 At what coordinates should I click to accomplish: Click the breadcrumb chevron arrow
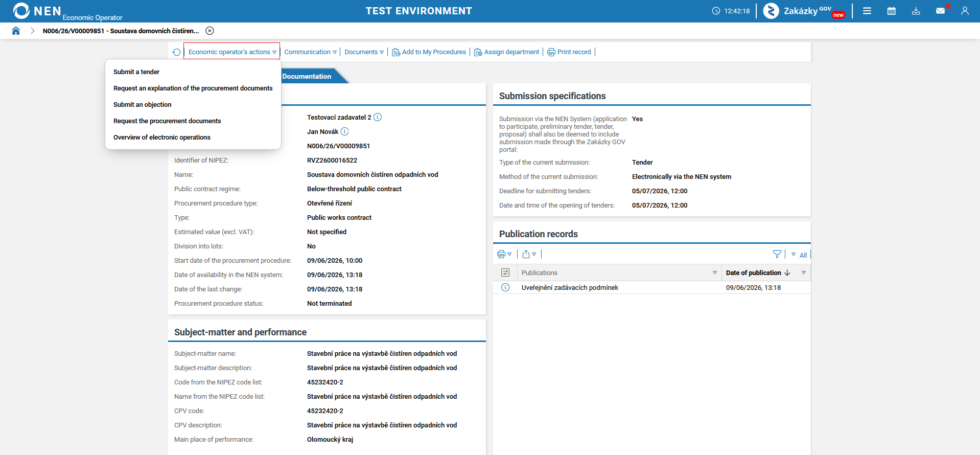[x=32, y=31]
